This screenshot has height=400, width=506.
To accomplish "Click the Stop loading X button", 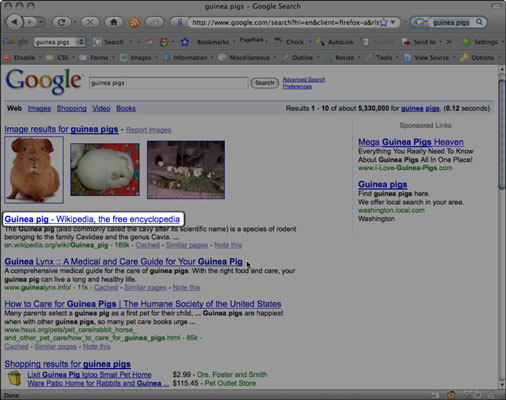I will click(x=90, y=22).
